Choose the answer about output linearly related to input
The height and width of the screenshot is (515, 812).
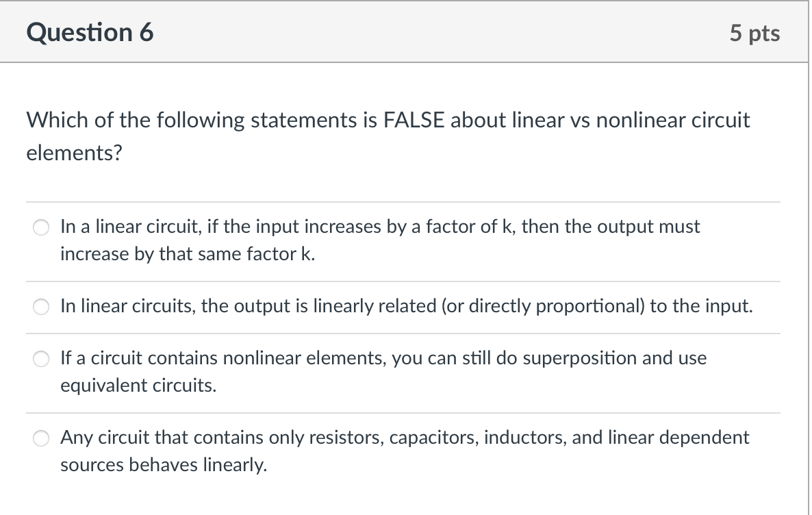click(406, 306)
